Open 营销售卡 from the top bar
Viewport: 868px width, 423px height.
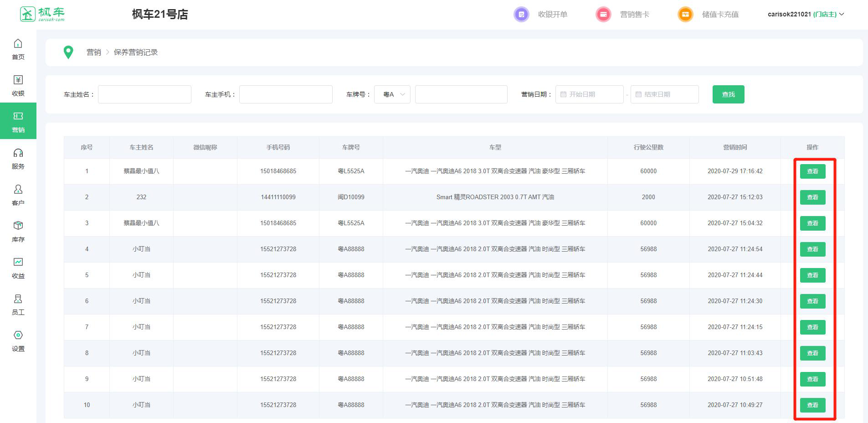635,15
